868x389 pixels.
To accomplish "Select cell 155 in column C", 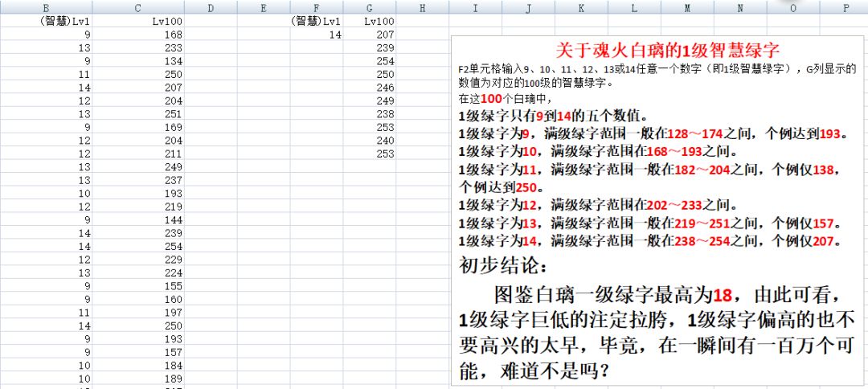I will pos(138,286).
